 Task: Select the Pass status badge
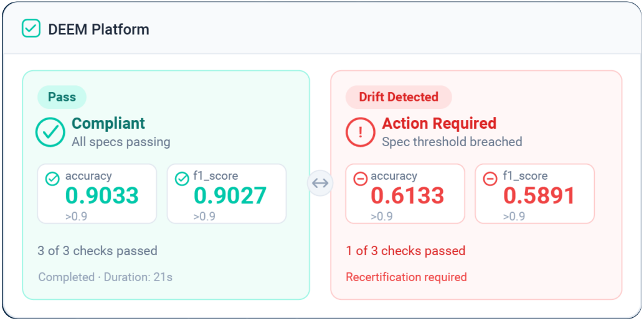(x=62, y=97)
